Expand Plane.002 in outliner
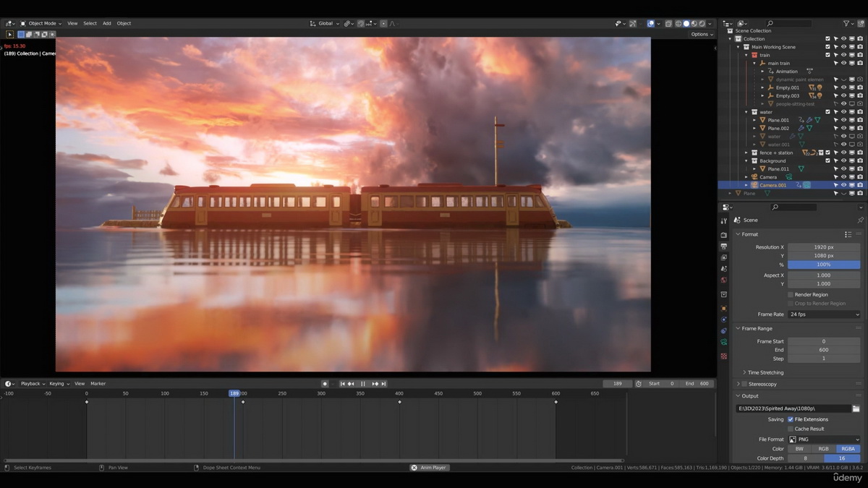 pos(755,128)
